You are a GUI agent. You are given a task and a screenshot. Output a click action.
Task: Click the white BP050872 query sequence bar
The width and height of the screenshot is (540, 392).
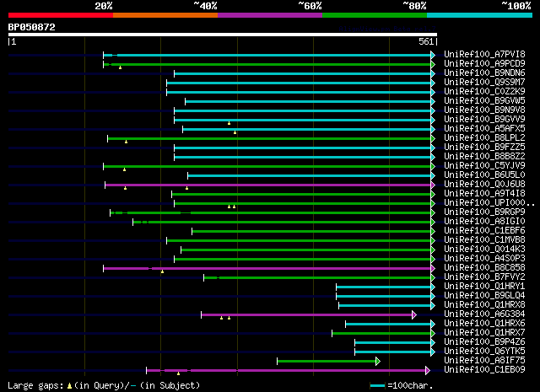[x=223, y=35]
